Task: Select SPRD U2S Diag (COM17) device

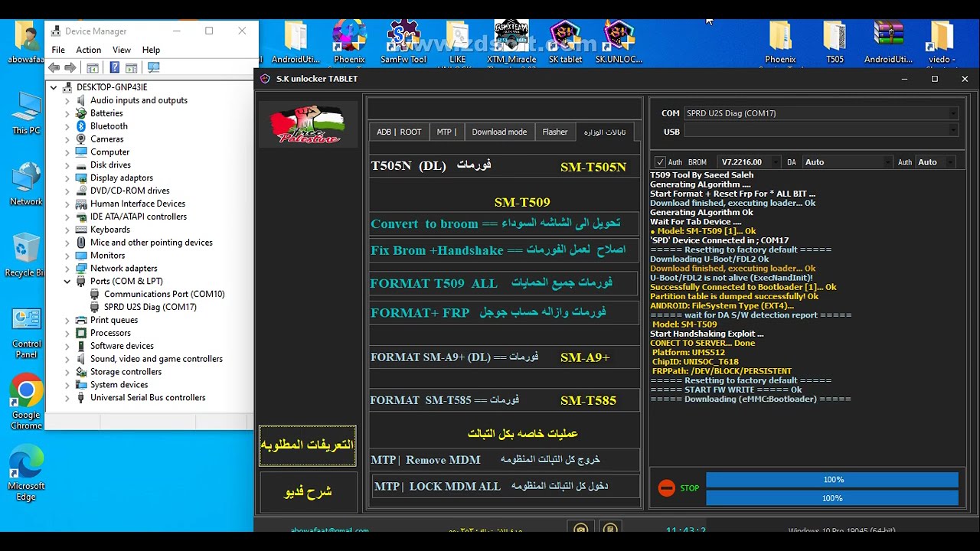Action: point(150,307)
